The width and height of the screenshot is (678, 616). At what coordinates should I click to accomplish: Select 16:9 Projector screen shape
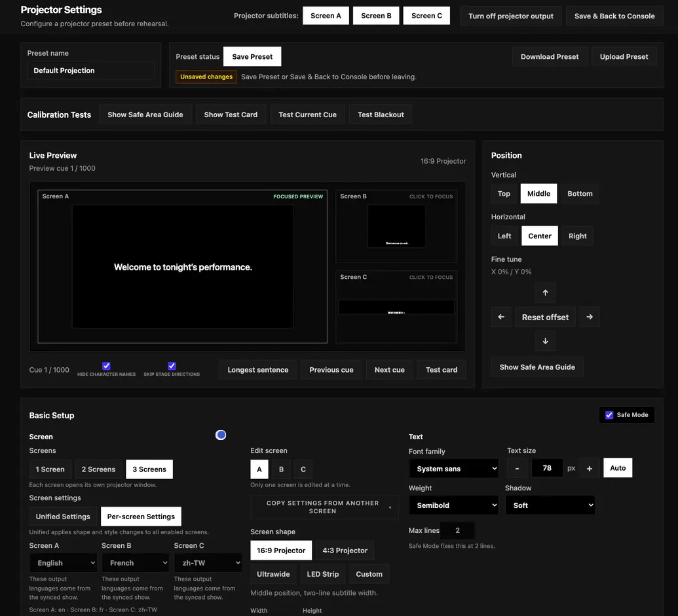coord(281,551)
